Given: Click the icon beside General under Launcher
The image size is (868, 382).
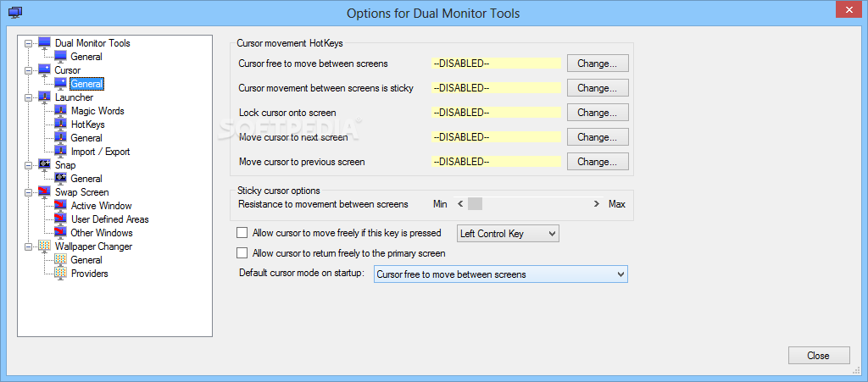Looking at the screenshot, I should coord(60,138).
